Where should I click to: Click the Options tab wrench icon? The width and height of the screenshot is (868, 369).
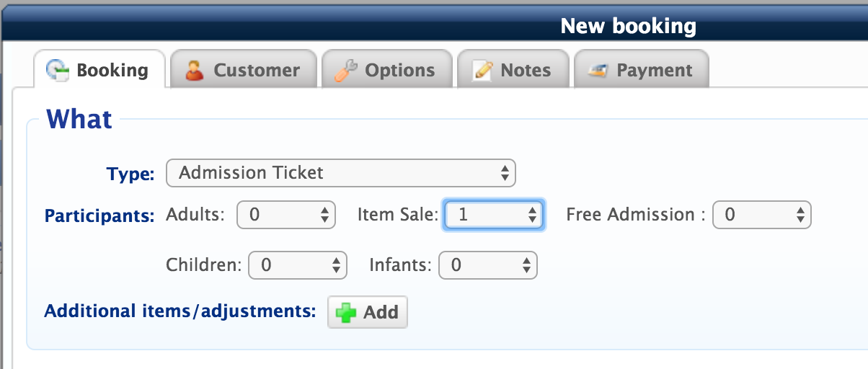tap(346, 70)
